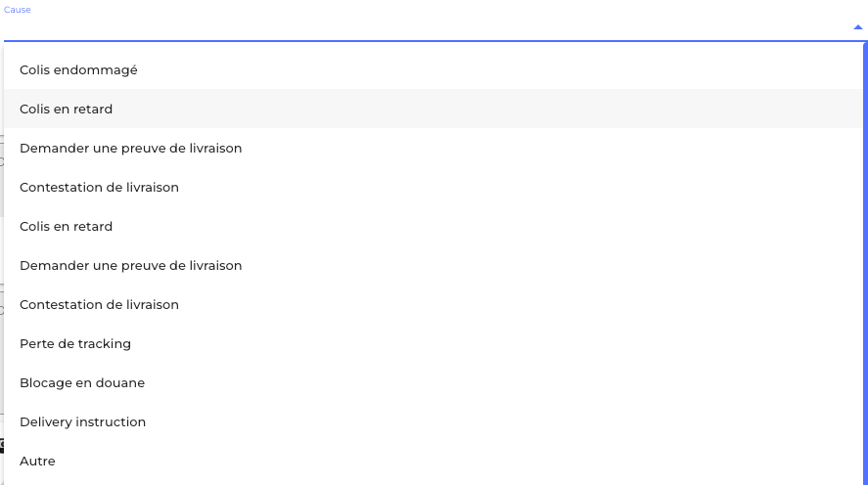
Task: Choose the second Demander une preuve de livraison
Action: pyautogui.click(x=131, y=266)
